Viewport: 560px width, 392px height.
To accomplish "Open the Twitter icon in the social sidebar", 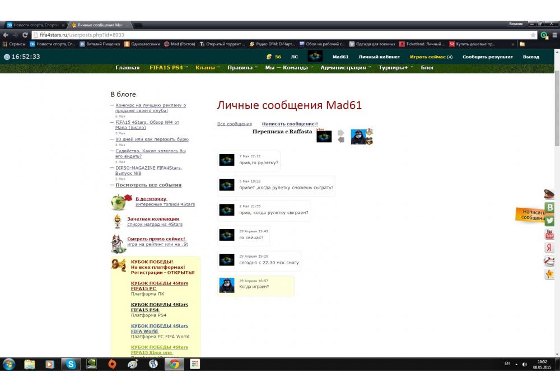I will [549, 221].
